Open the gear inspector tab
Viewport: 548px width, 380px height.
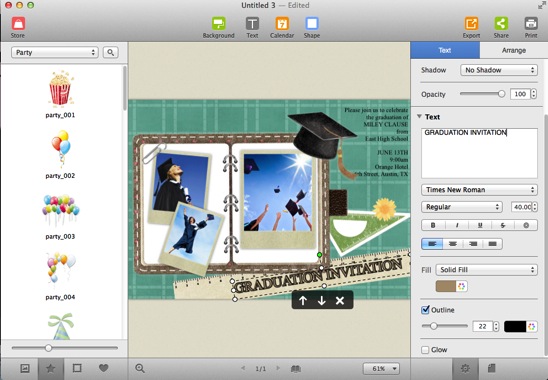click(465, 368)
